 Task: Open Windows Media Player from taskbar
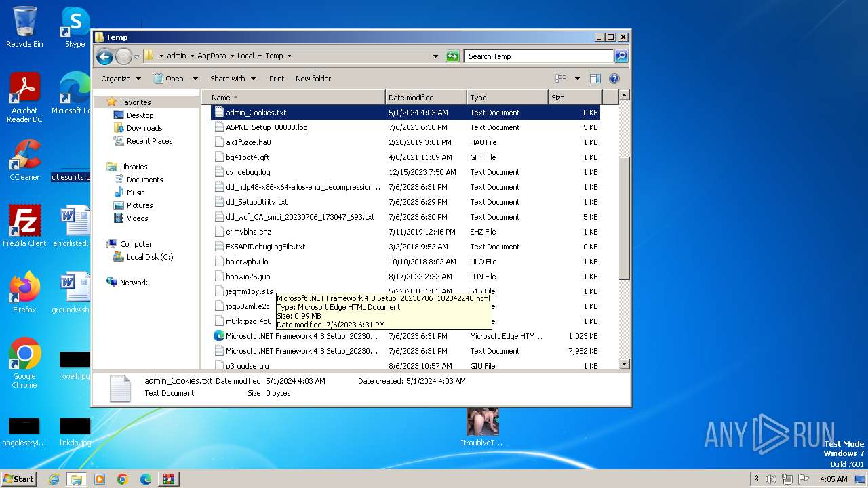click(x=100, y=479)
